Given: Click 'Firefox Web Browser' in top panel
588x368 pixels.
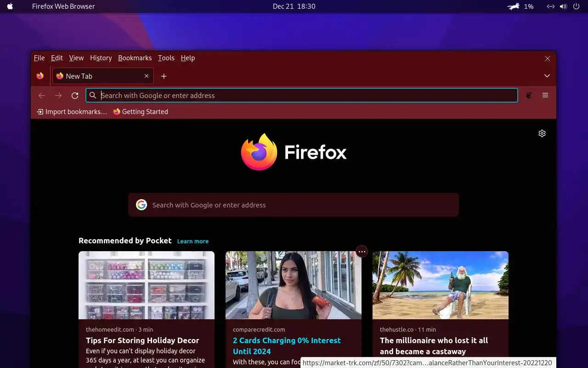Looking at the screenshot, I should point(63,6).
